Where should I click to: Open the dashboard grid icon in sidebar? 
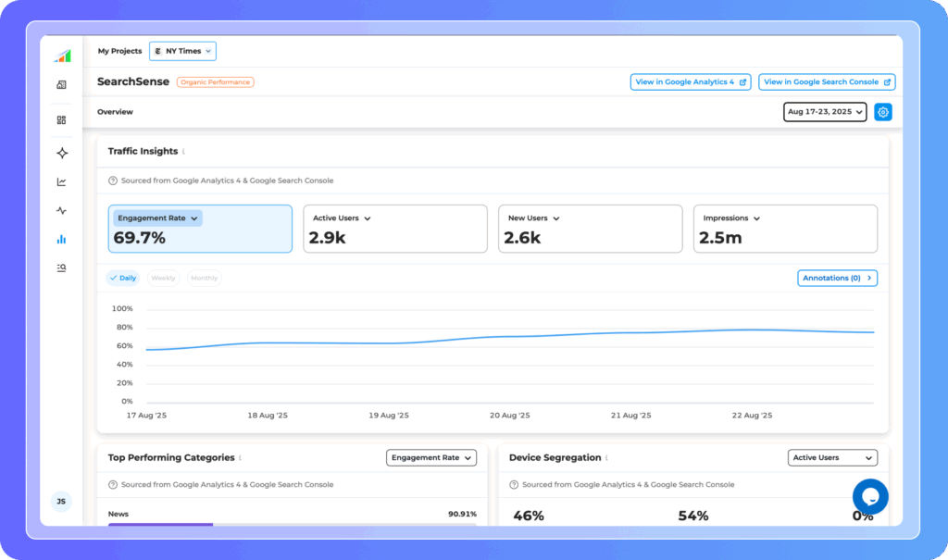point(61,120)
